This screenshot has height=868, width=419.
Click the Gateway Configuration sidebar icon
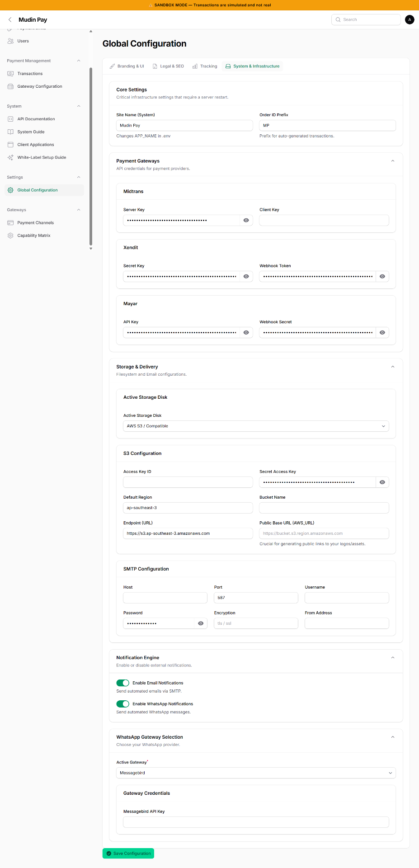10,86
